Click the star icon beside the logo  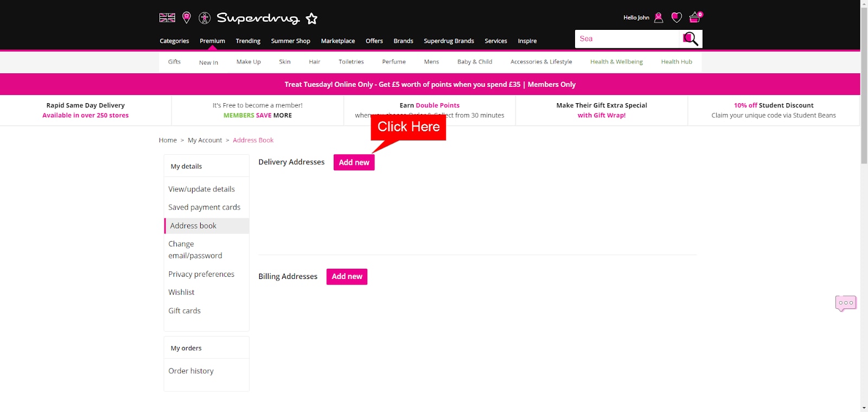(311, 18)
